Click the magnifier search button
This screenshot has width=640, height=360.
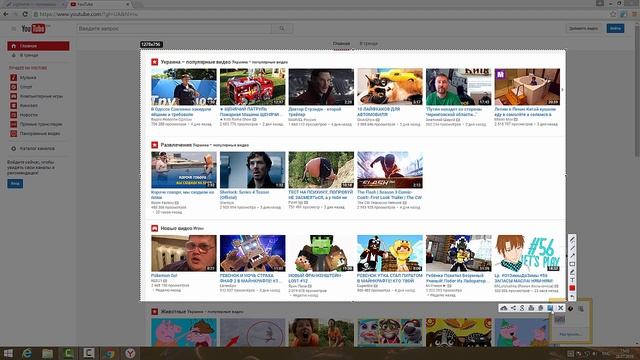pyautogui.click(x=282, y=29)
